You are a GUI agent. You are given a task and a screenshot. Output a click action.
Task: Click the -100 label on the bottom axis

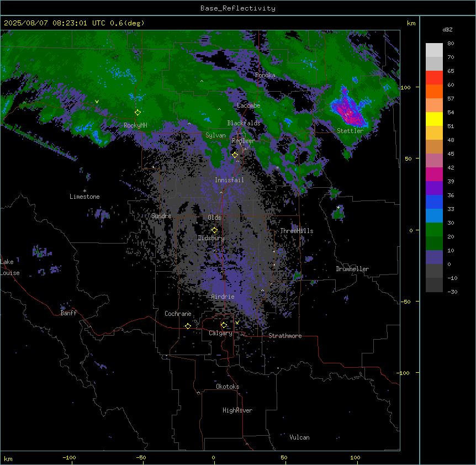coord(69,457)
